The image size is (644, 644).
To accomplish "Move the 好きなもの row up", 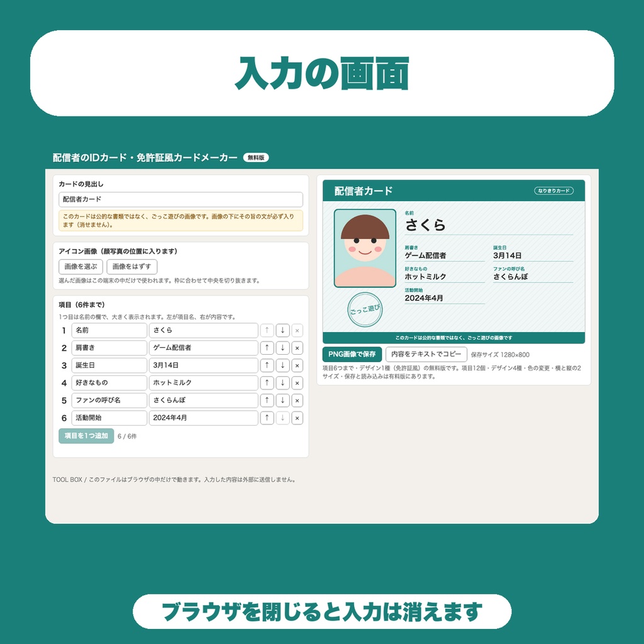I will [267, 383].
